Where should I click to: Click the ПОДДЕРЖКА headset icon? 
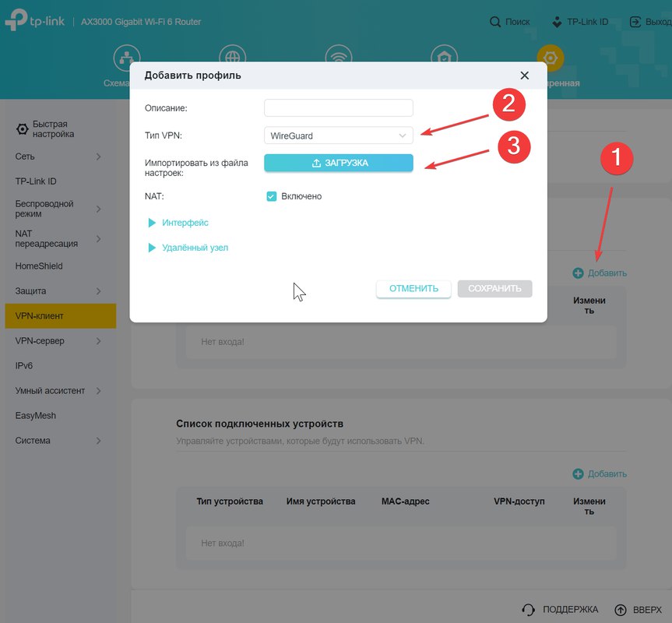pyautogui.click(x=529, y=610)
